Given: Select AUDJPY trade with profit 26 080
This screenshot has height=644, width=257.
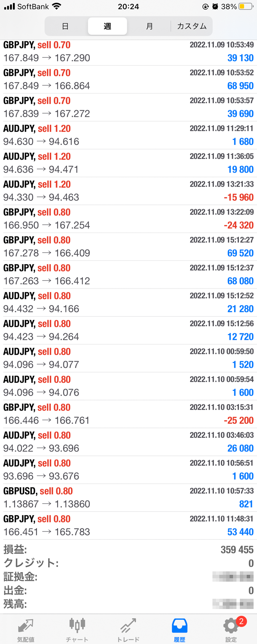Looking at the screenshot, I should tap(128, 442).
